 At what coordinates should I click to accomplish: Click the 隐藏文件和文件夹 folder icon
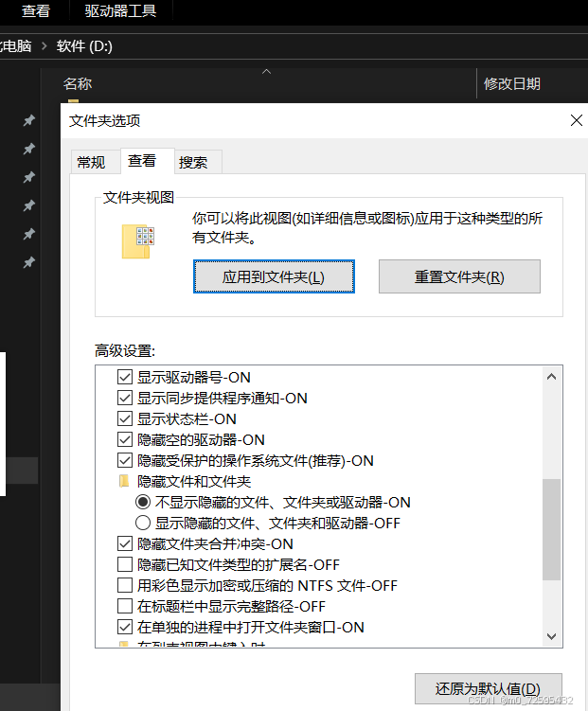(x=124, y=481)
